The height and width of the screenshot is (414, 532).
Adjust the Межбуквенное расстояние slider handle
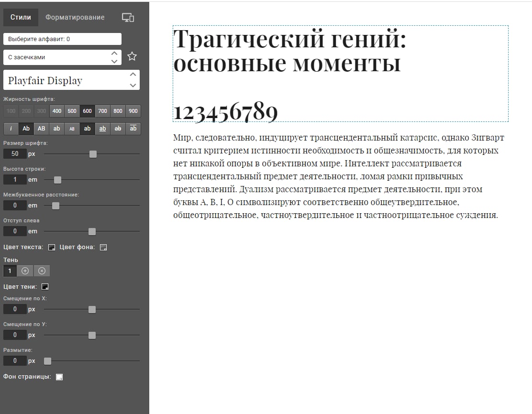pos(55,206)
